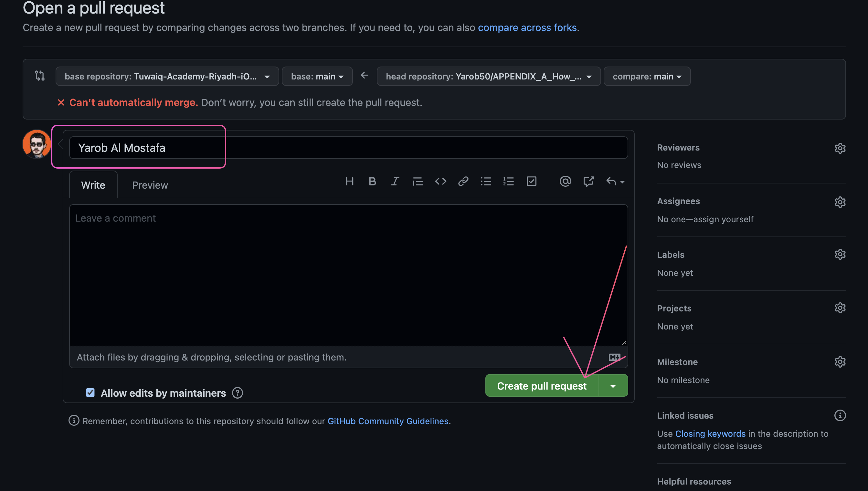Click the Create pull request button
Viewport: 868px width, 491px height.
(541, 385)
